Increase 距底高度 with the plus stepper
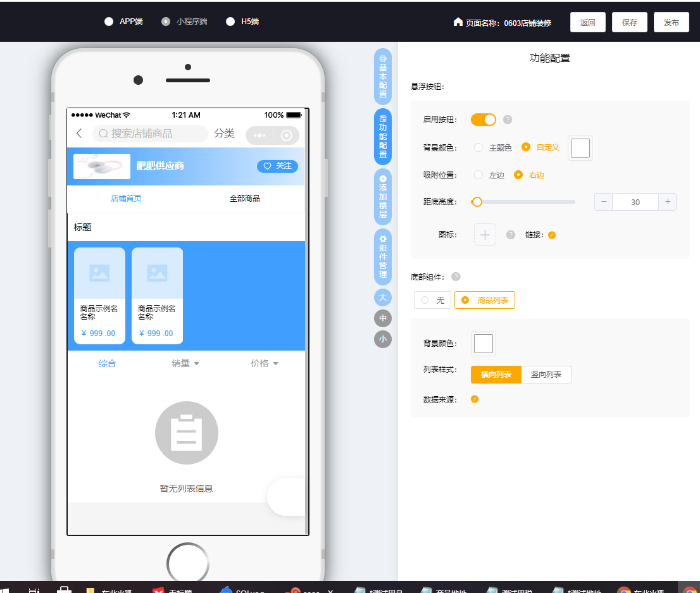 click(667, 202)
